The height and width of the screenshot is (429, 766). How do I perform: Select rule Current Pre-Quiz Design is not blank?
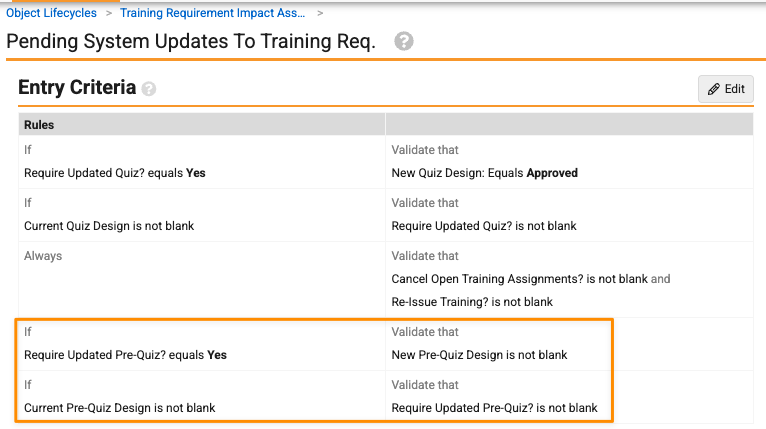(120, 408)
